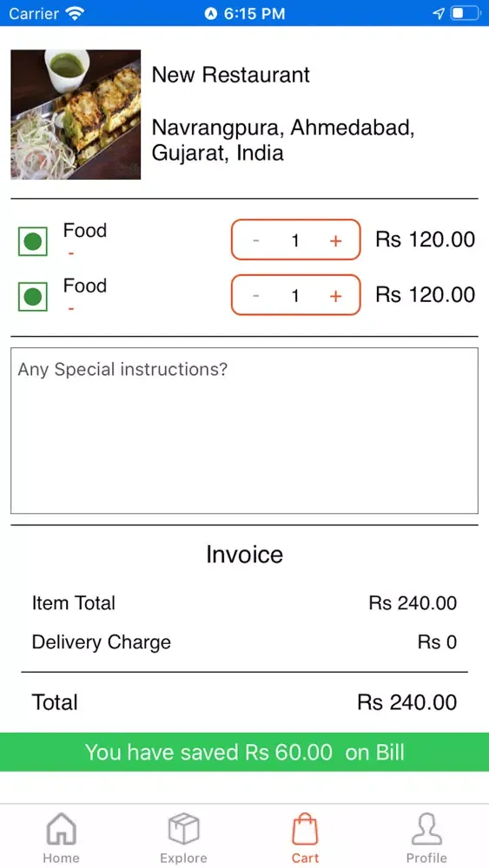Tap the You have saved Rs 60.00 banner
Viewport: 489px width, 868px height.
click(x=244, y=752)
